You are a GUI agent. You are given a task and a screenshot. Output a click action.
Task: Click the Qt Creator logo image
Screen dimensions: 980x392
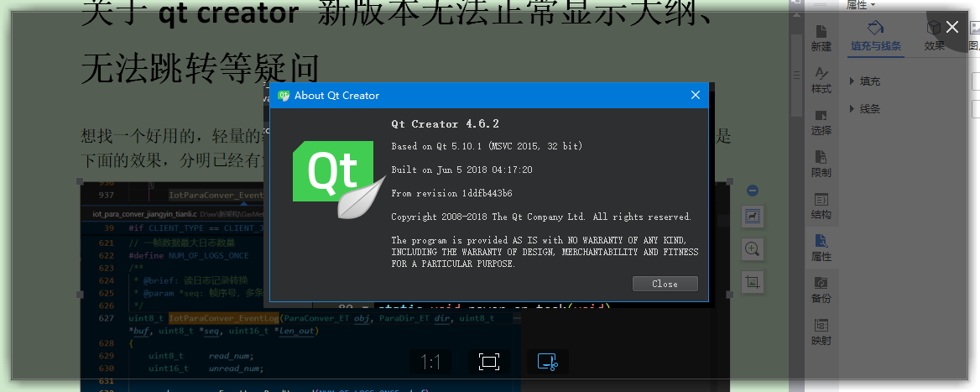click(341, 180)
